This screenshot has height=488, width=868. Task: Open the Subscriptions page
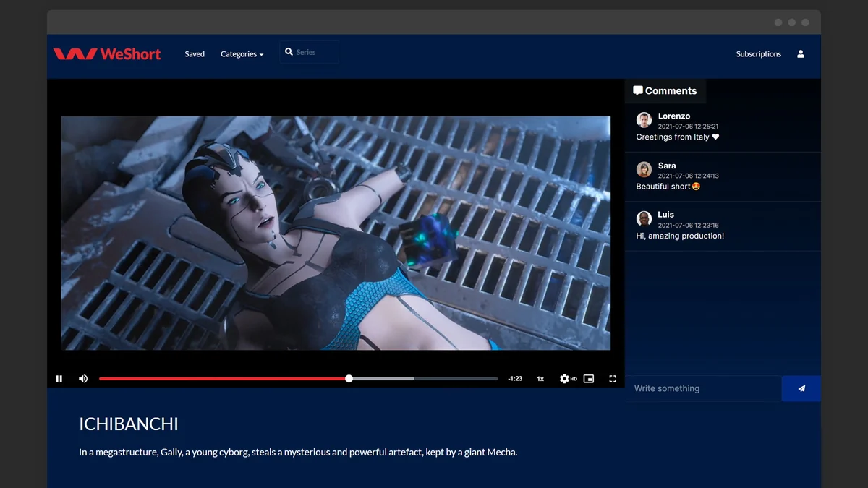click(758, 54)
